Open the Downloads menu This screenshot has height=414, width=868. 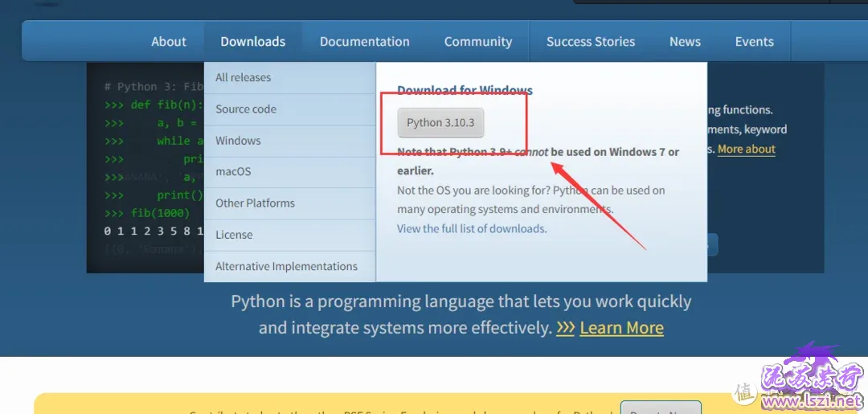click(x=253, y=42)
